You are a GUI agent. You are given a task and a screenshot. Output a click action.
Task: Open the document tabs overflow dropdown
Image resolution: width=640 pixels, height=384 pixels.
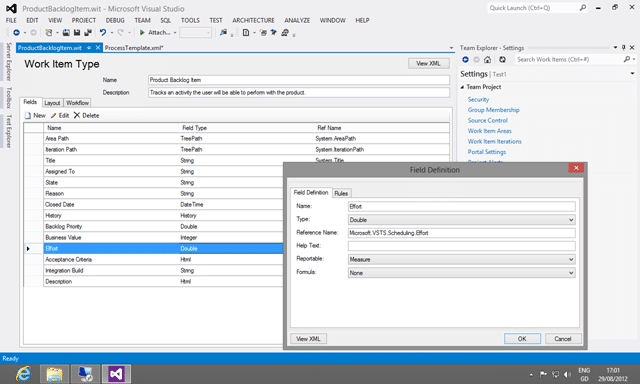451,48
